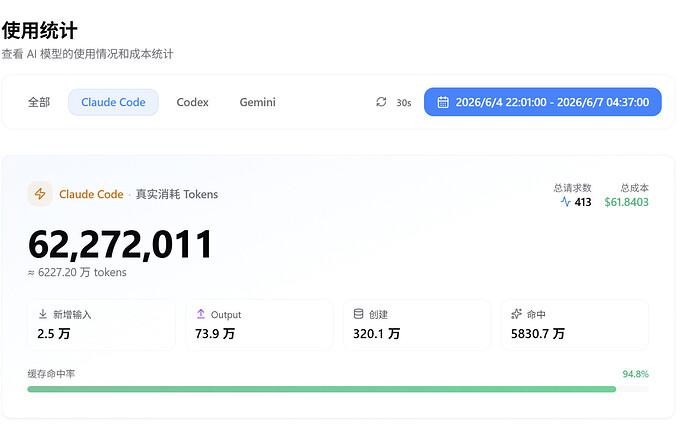Click the 62,272,011 total tokens number

pyautogui.click(x=121, y=244)
